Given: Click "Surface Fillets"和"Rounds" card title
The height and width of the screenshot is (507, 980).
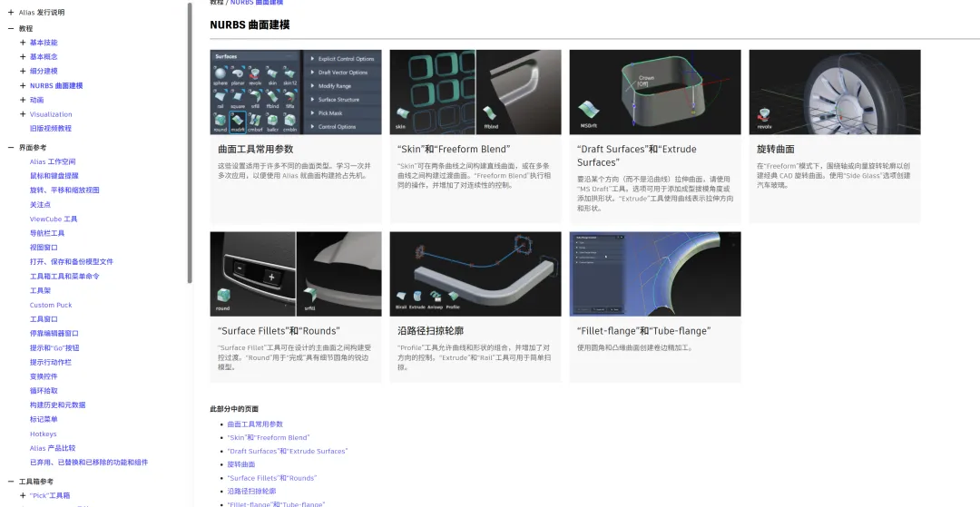Looking at the screenshot, I should tap(279, 331).
